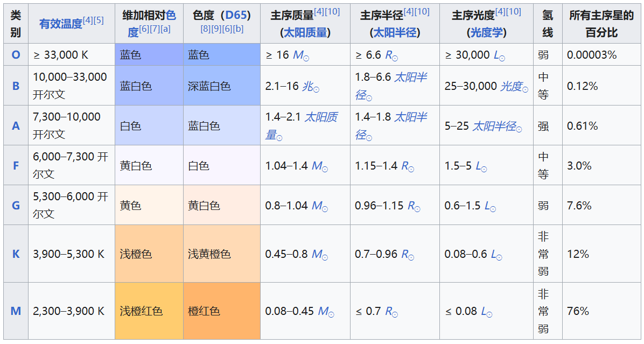
Task: Open the spectral class B link
Action: pyautogui.click(x=16, y=86)
